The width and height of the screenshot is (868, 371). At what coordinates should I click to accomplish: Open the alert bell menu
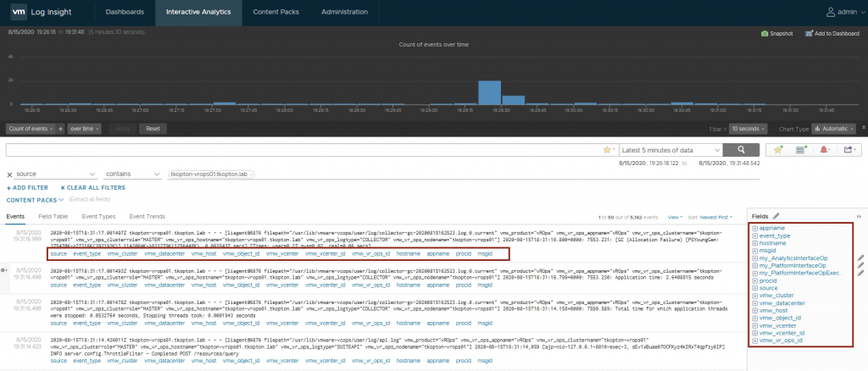[826, 150]
